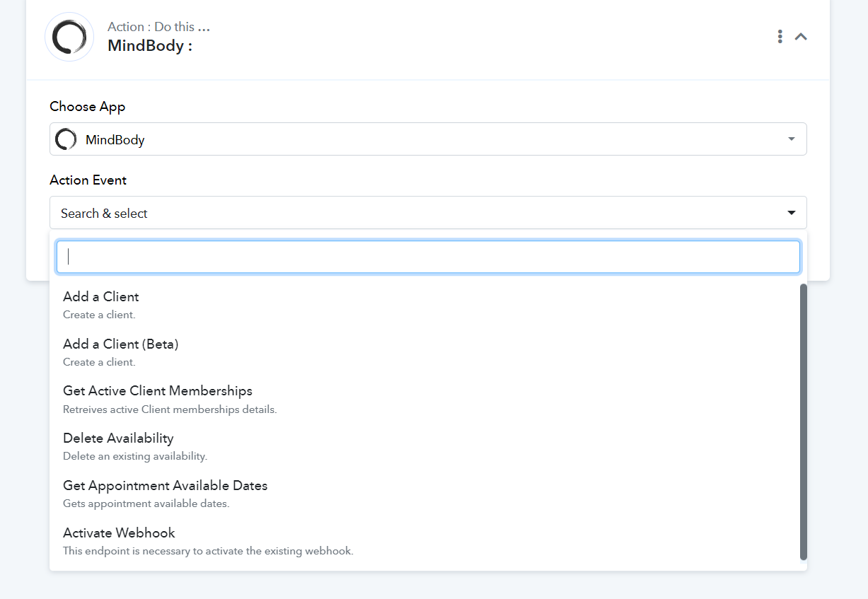Open the Choose App dropdown arrow
The image size is (868, 599).
pyautogui.click(x=792, y=139)
